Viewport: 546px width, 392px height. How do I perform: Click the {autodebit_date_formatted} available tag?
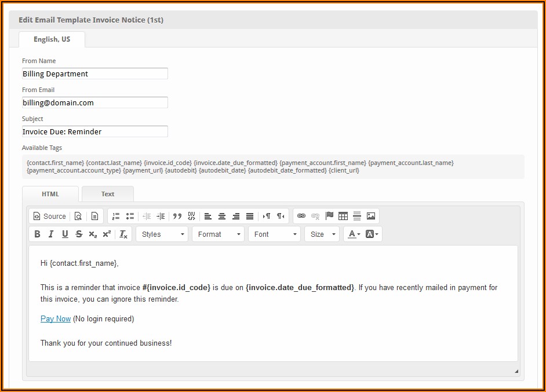click(287, 170)
